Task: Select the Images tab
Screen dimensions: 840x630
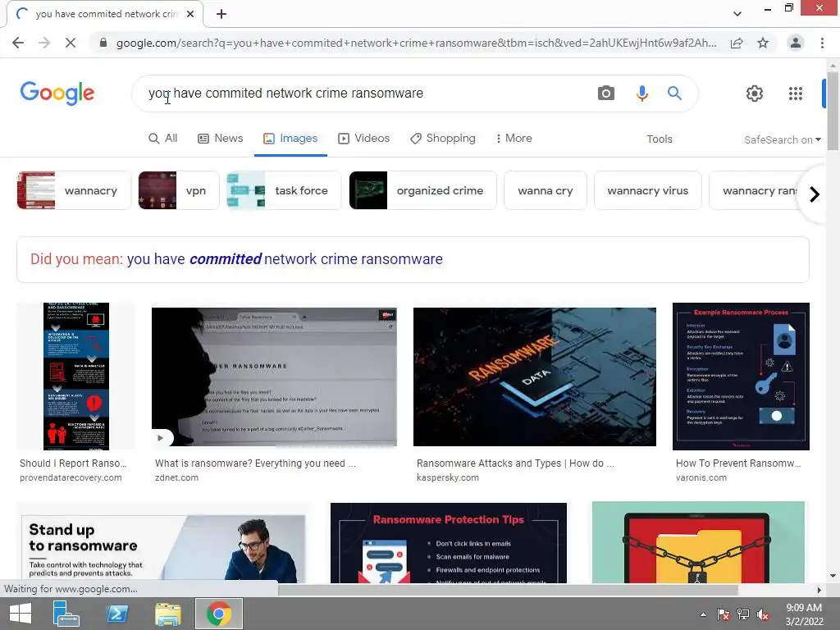Action: coord(290,138)
